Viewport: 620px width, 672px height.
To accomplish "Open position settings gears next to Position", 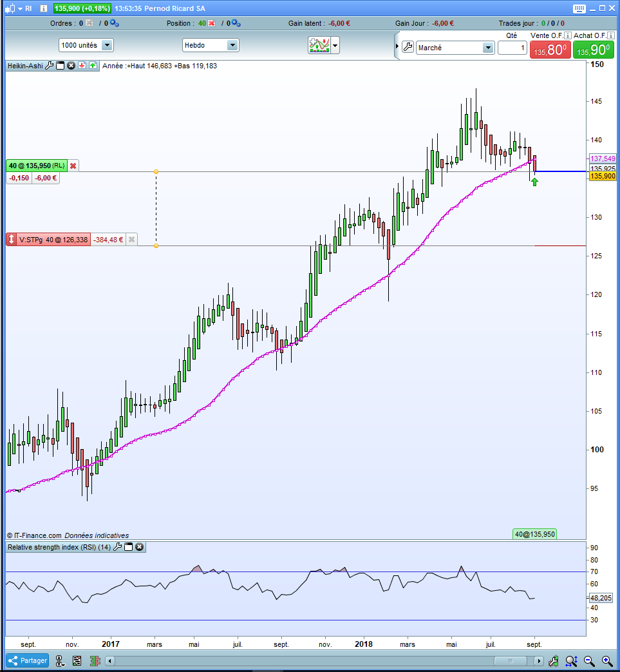I will click(236, 23).
